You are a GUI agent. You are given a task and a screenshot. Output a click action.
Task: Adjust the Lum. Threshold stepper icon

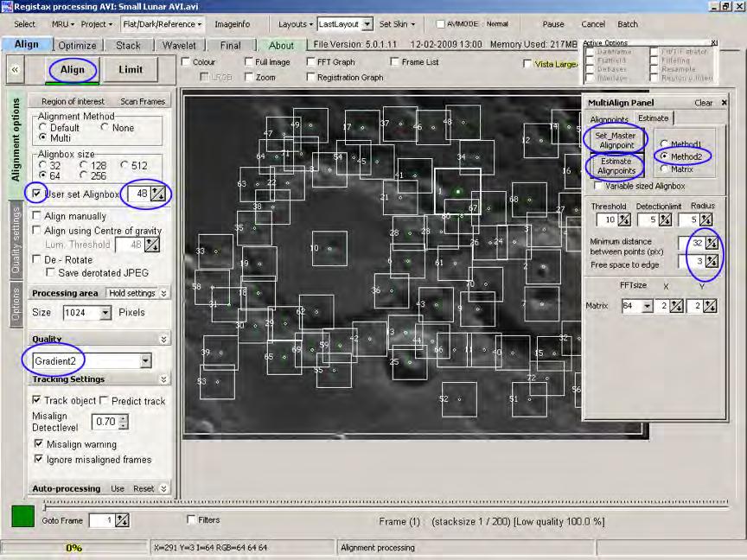click(152, 245)
